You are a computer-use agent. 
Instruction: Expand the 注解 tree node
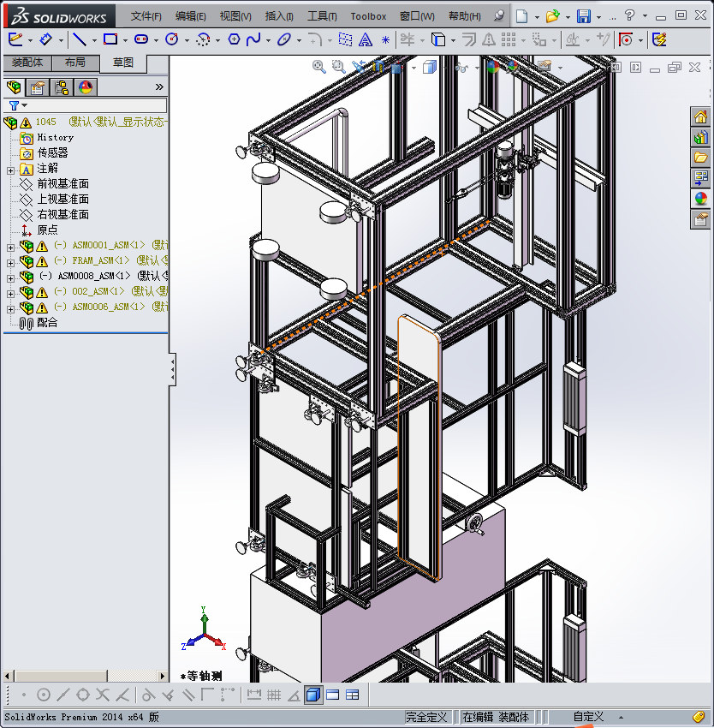(x=10, y=170)
